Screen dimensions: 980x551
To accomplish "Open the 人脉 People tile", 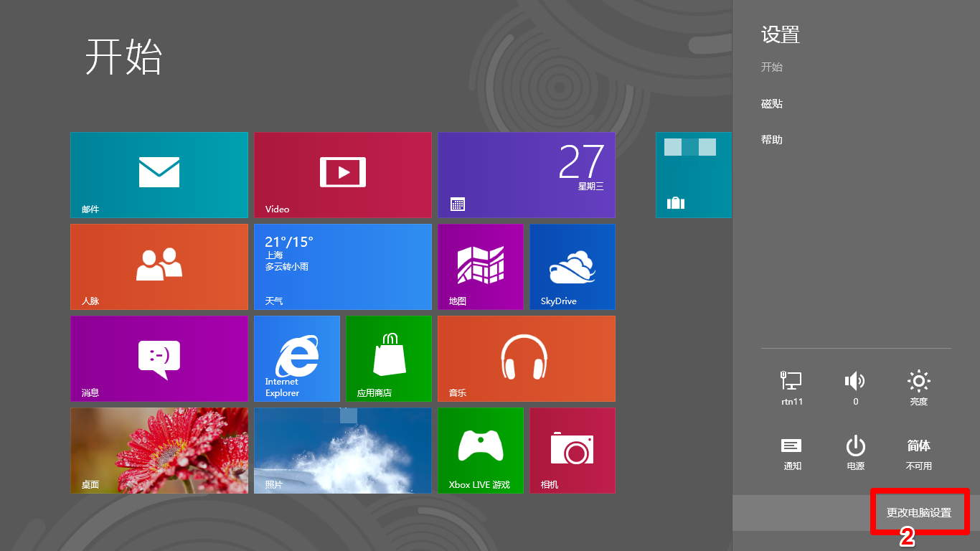I will (x=159, y=266).
